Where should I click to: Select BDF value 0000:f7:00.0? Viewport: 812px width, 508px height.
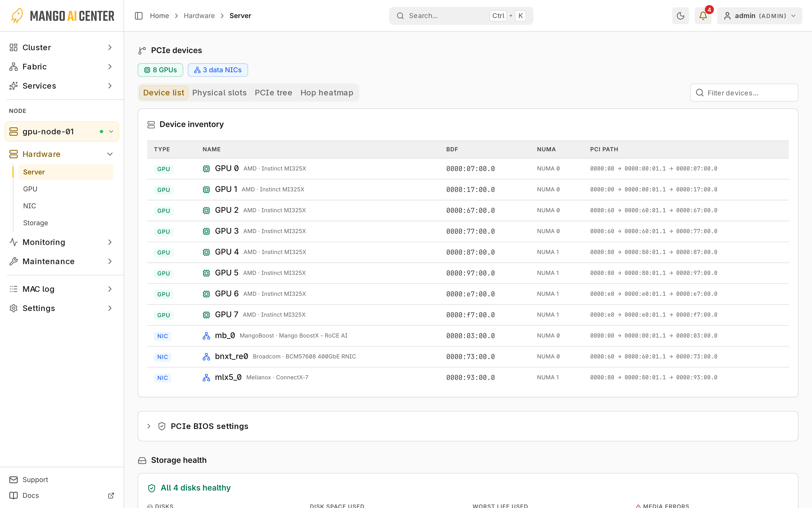point(470,315)
